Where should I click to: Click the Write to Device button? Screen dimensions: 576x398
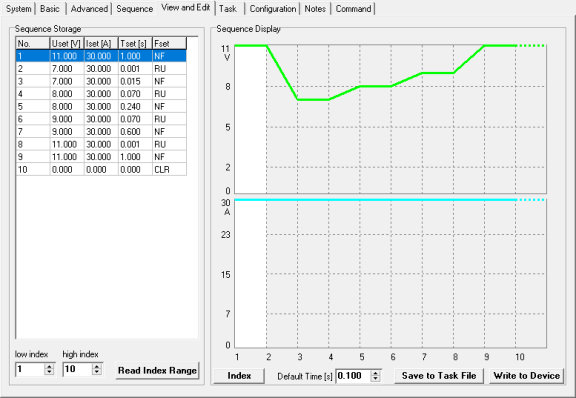tap(526, 376)
